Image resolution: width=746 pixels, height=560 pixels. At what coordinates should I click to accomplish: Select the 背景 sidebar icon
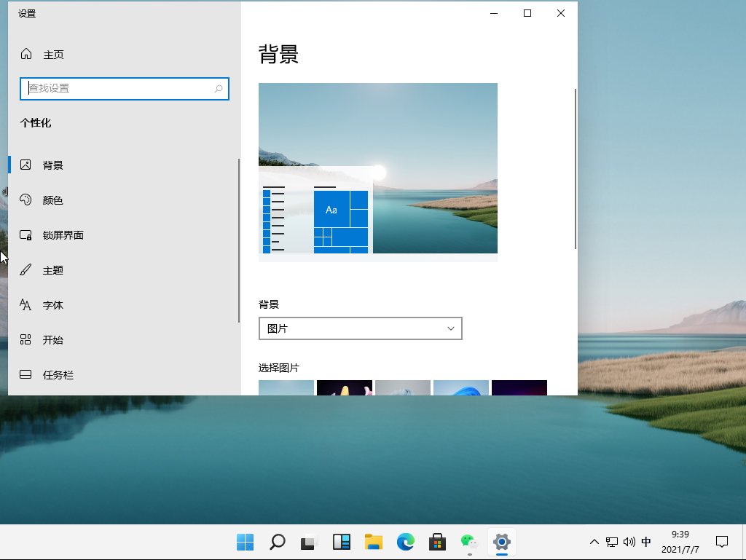pyautogui.click(x=27, y=165)
